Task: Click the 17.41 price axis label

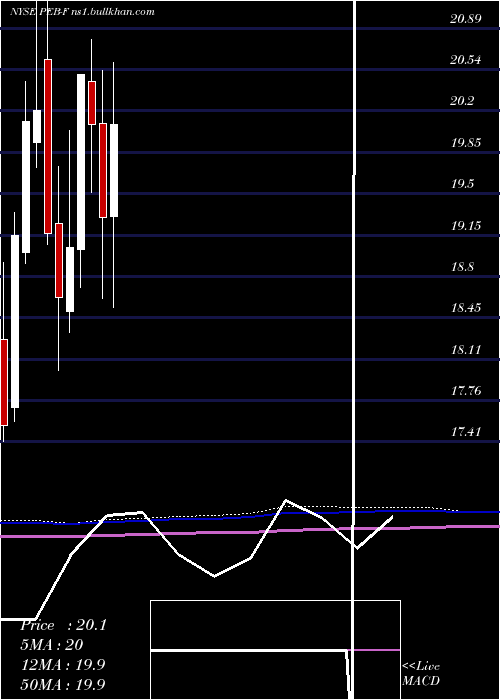Action: (466, 432)
